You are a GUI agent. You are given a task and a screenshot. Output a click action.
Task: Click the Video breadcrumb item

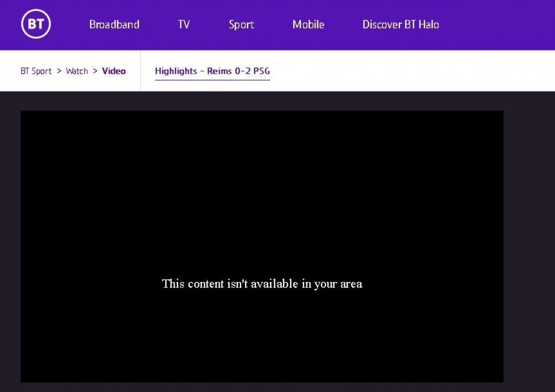114,71
